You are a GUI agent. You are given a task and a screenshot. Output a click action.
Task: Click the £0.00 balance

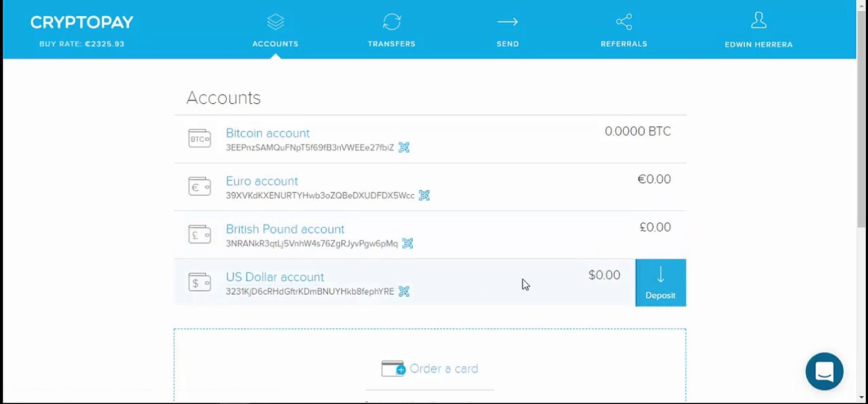[655, 227]
